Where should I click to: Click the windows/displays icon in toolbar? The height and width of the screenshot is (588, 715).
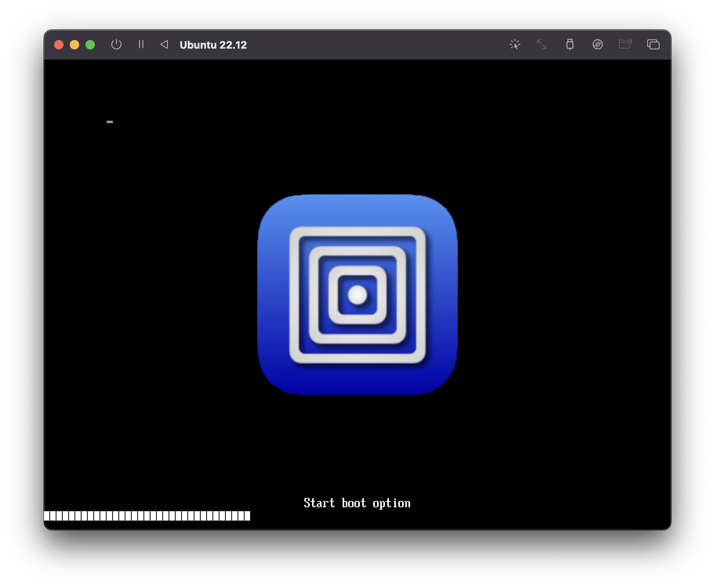tap(653, 44)
